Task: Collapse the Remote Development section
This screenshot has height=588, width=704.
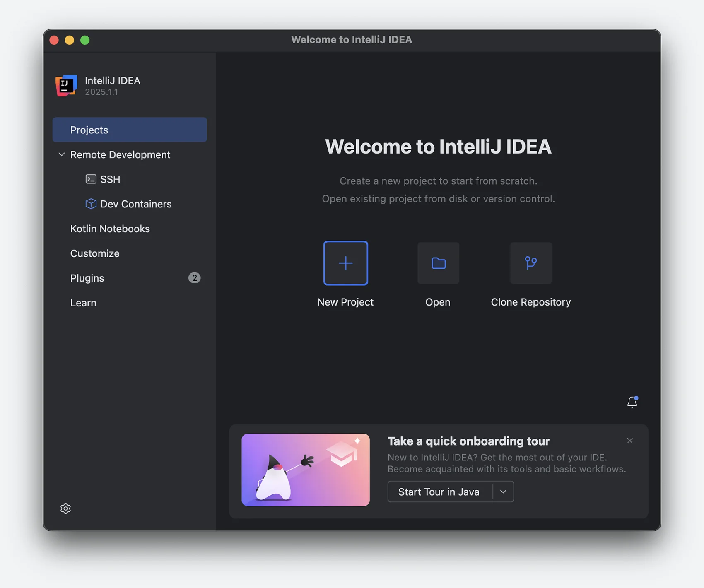Action: [x=62, y=154]
